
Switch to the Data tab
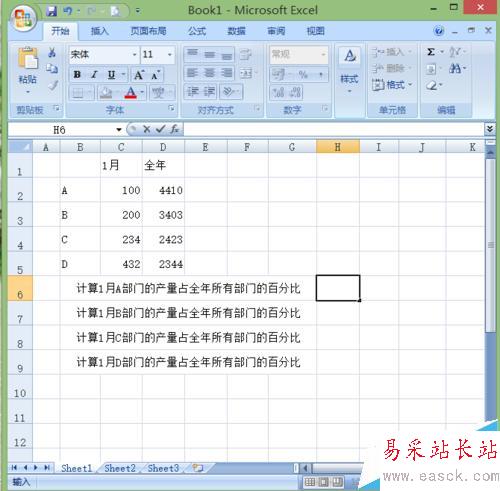tap(236, 31)
